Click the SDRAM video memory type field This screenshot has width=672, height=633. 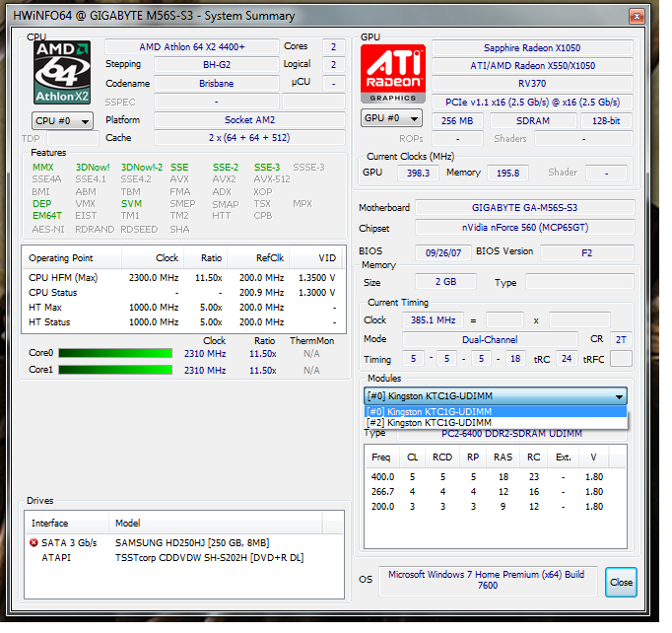click(533, 121)
